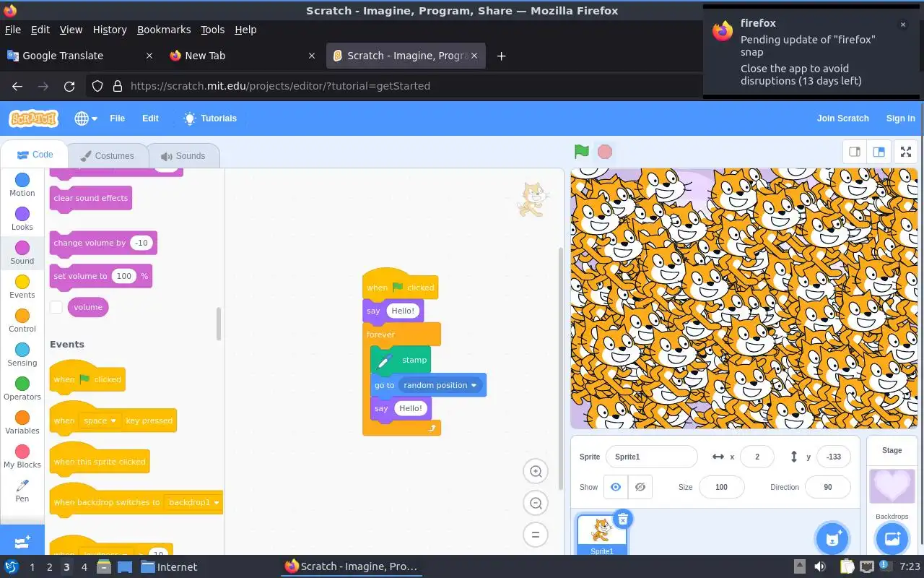Hide the sprite using the crossed-eye icon

point(640,487)
